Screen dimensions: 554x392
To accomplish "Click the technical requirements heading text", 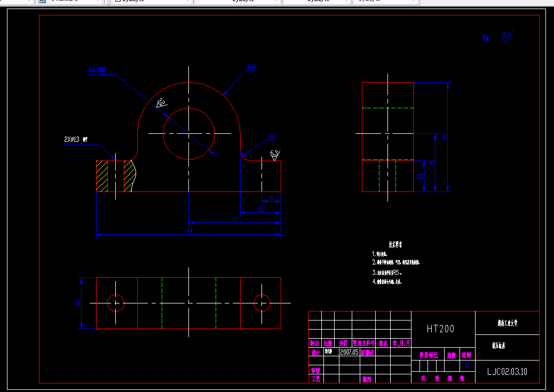I will (395, 244).
